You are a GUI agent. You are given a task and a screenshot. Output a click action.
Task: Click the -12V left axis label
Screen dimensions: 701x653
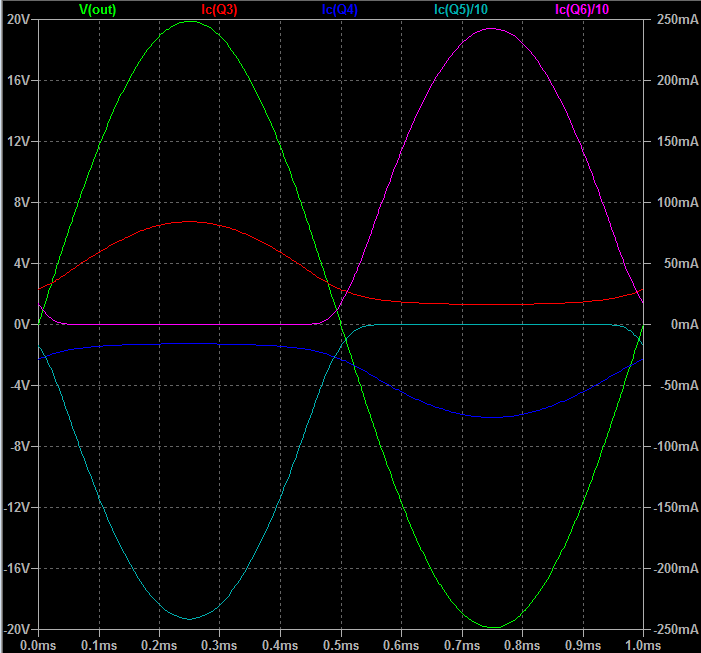(x=17, y=507)
